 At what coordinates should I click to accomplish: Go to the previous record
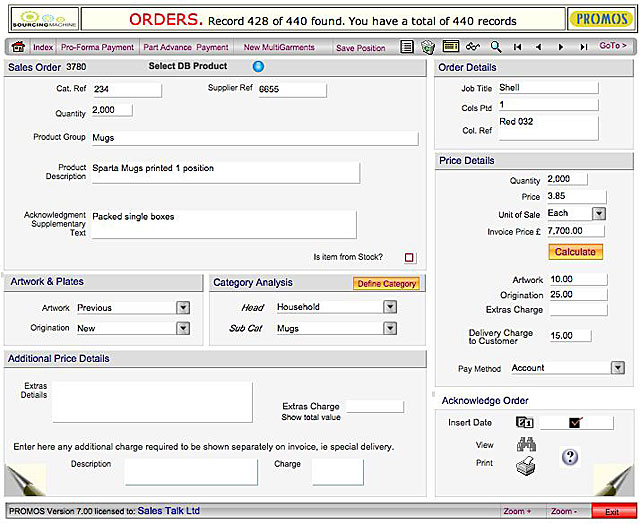539,47
